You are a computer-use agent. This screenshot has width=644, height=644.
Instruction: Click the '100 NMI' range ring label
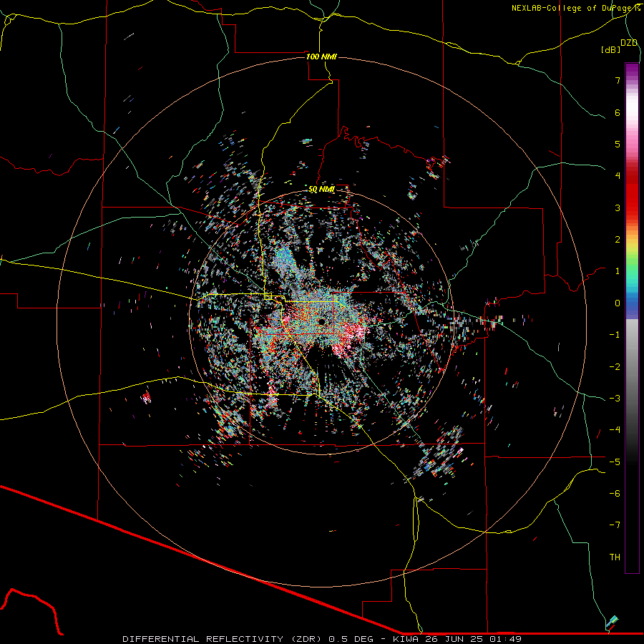click(x=321, y=57)
